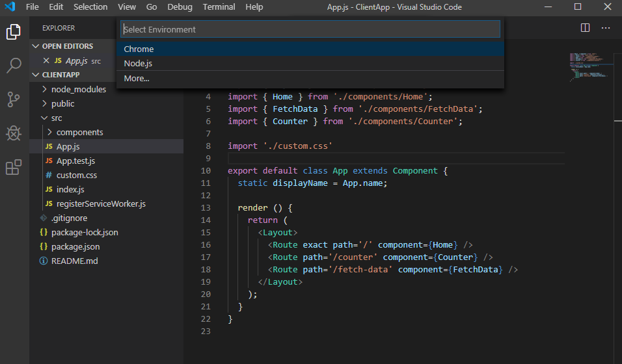The width and height of the screenshot is (622, 364).
Task: Open package.json from the explorer
Action: point(106,246)
